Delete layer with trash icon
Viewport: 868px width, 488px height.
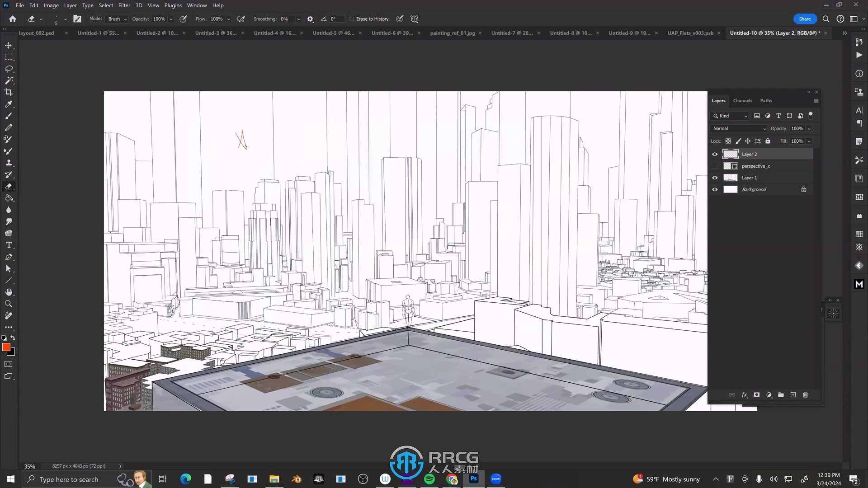[805, 395]
